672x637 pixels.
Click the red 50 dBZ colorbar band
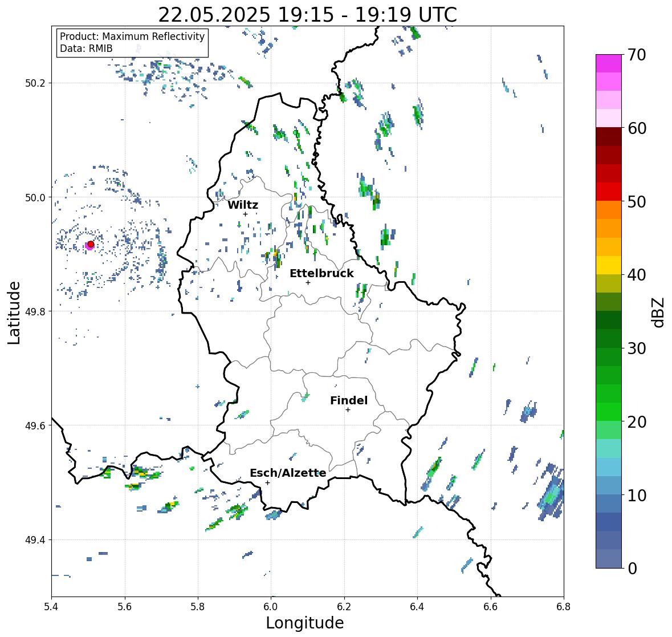click(x=609, y=192)
